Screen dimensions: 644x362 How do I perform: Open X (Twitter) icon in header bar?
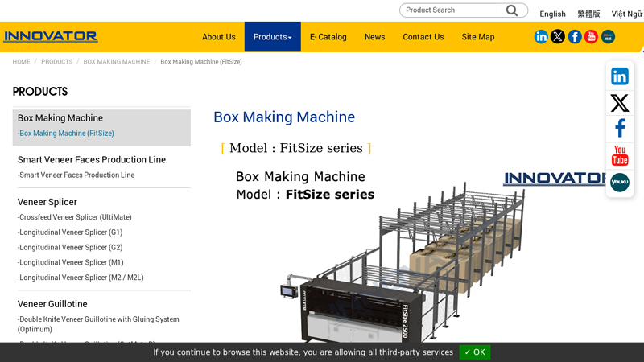click(558, 37)
